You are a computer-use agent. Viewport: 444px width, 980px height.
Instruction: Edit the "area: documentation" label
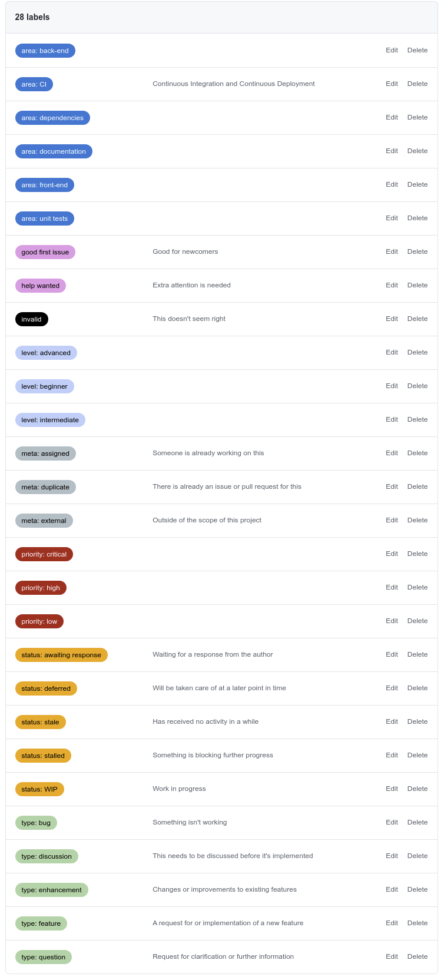392,151
